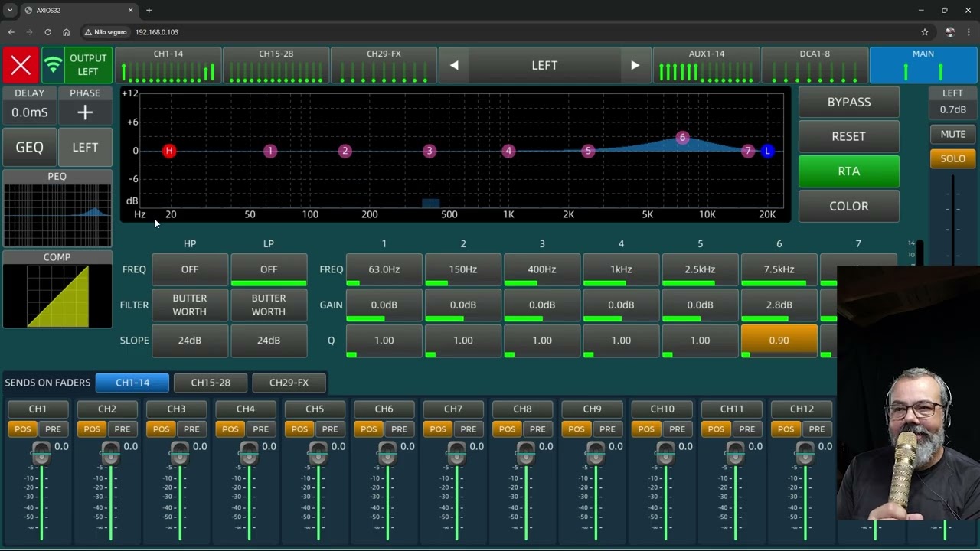Screen dimensions: 980x551
Task: Switch to MAIN meter bank tab
Action: 923,65
